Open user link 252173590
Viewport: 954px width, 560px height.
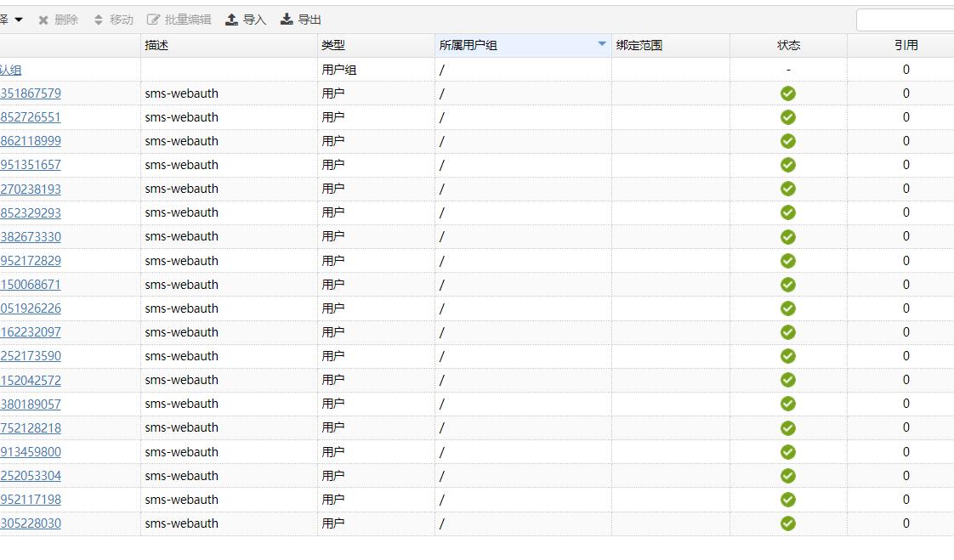click(31, 356)
